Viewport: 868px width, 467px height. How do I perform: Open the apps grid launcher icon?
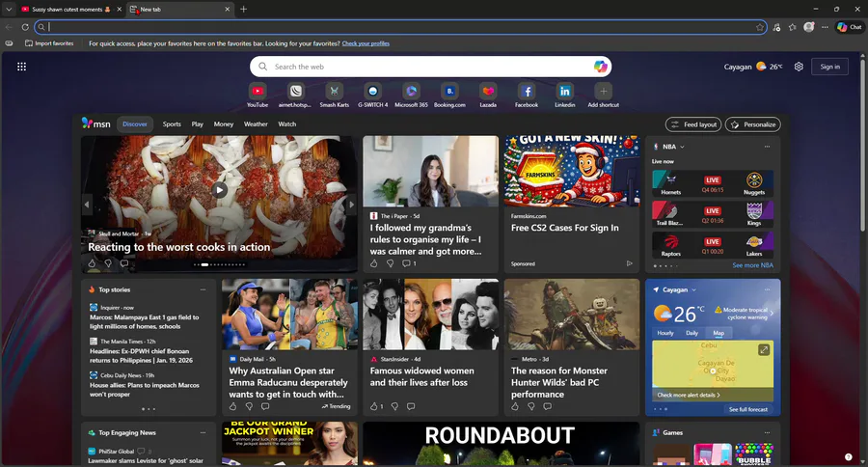(21, 67)
